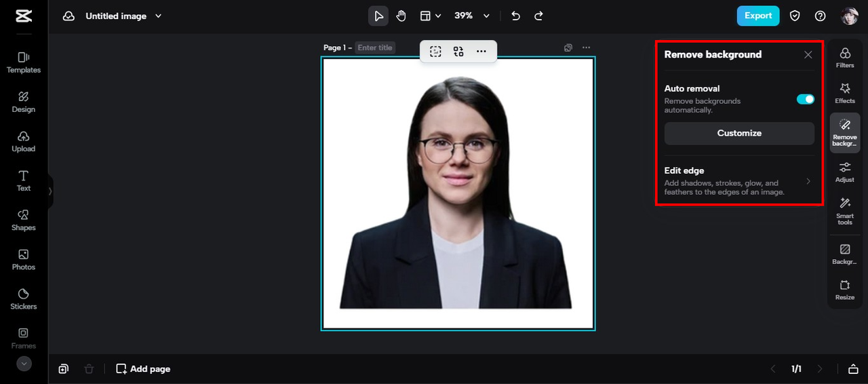Image resolution: width=868 pixels, height=384 pixels.
Task: Click the crop selection icon in floating toolbar
Action: [435, 51]
